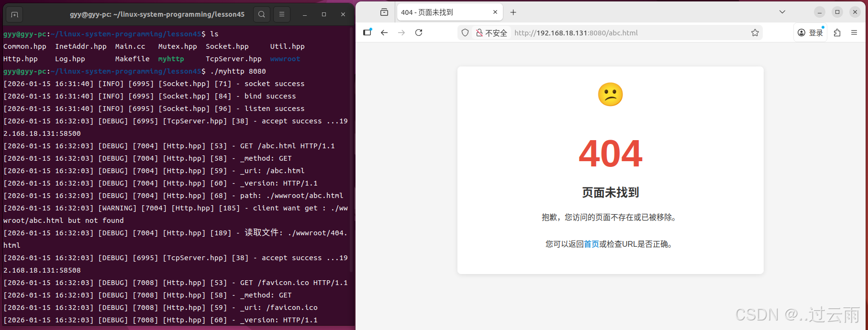Click the 'bind success' log line
The width and height of the screenshot is (868, 330).
pos(150,96)
